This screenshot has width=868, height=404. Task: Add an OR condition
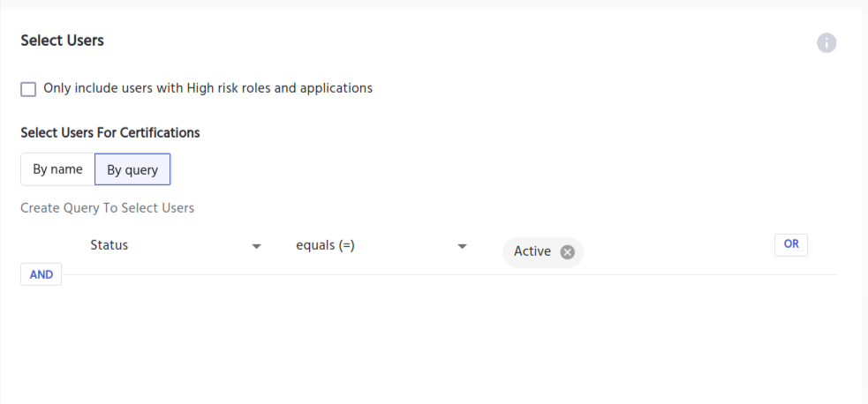pyautogui.click(x=790, y=244)
